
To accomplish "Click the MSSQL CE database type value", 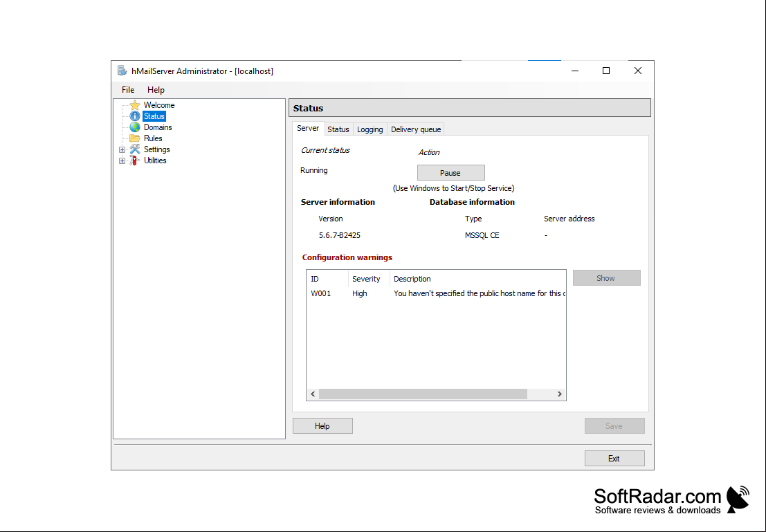I will coord(482,235).
